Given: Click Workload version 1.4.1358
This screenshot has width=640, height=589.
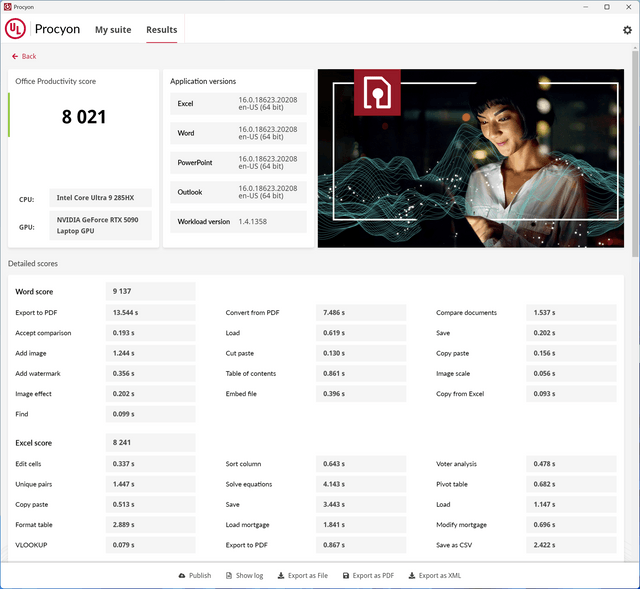Looking at the screenshot, I should click(x=238, y=222).
